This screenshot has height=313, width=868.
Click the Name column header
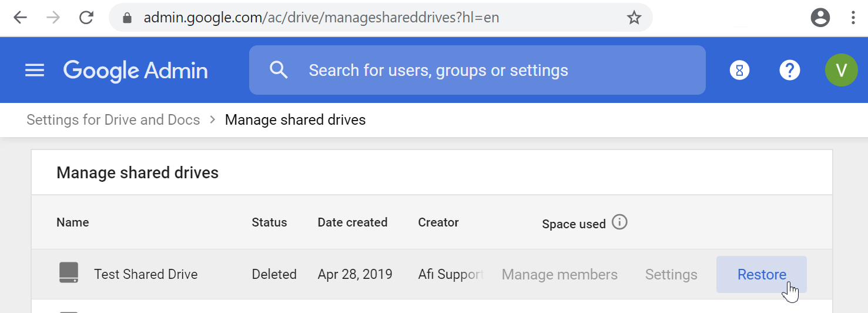pos(73,222)
